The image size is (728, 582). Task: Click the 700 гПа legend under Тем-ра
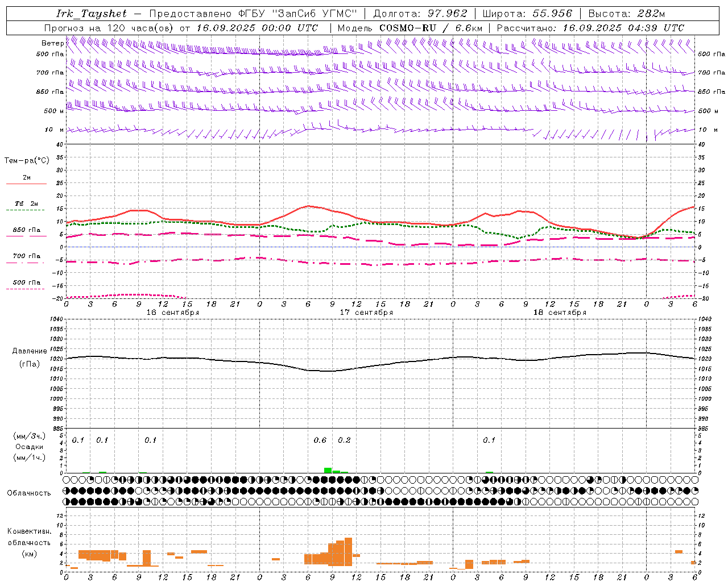(27, 256)
